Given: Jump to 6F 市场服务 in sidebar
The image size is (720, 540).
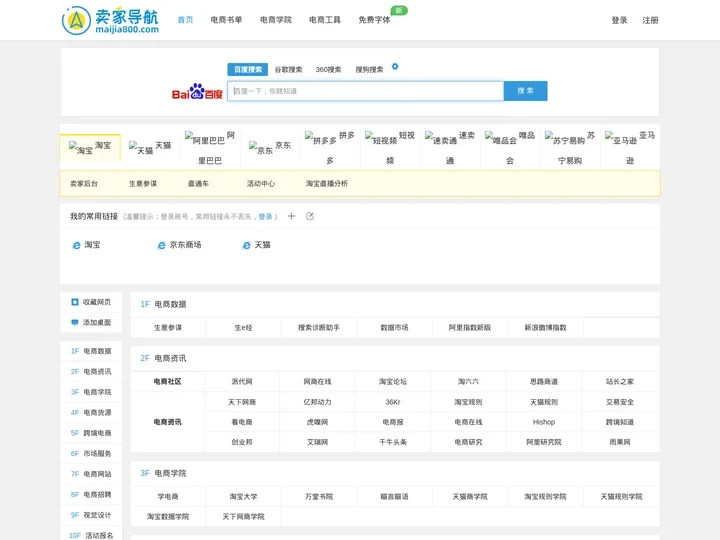Looking at the screenshot, I should coord(91,453).
